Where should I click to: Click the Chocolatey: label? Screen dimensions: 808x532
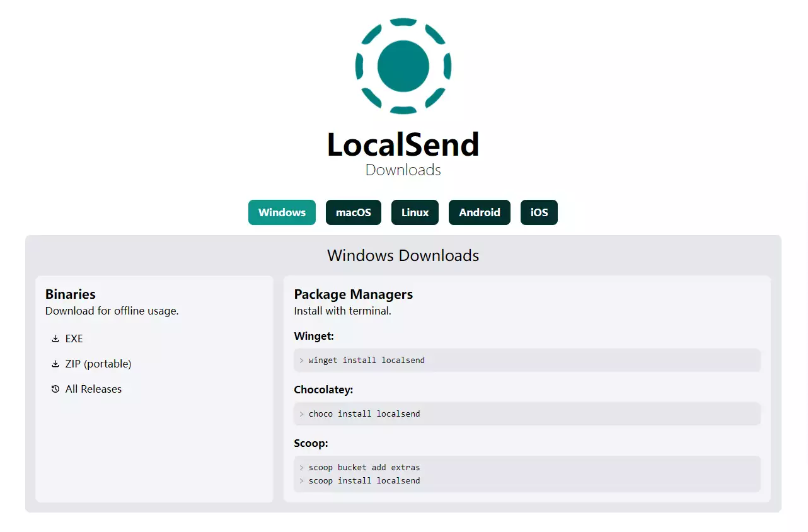(324, 390)
